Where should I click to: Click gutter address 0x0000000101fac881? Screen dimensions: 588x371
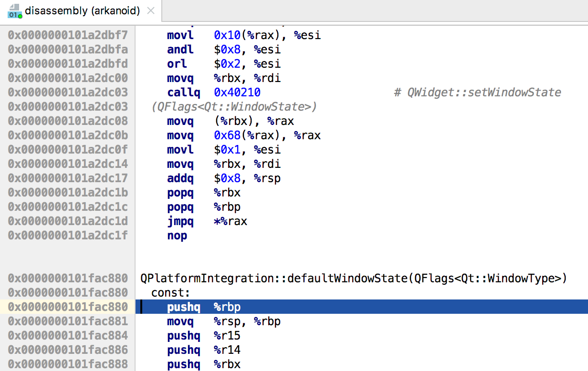coord(68,321)
